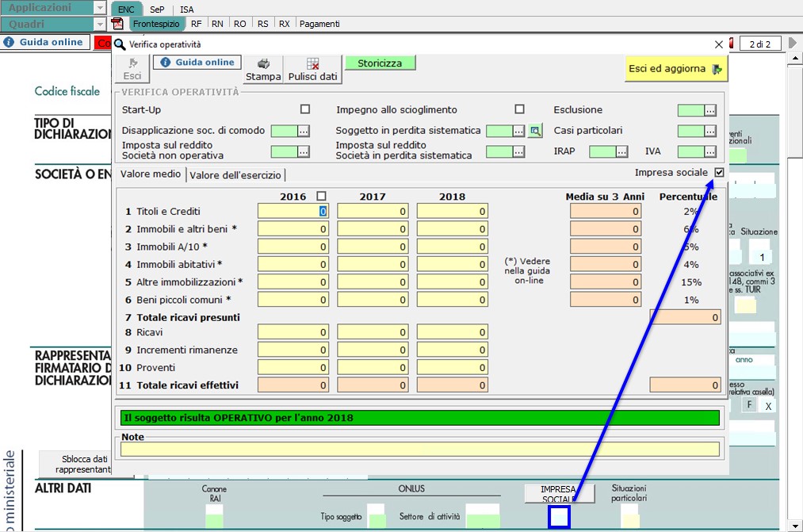
Task: Expand the Applicazioni dropdown
Action: click(x=100, y=8)
